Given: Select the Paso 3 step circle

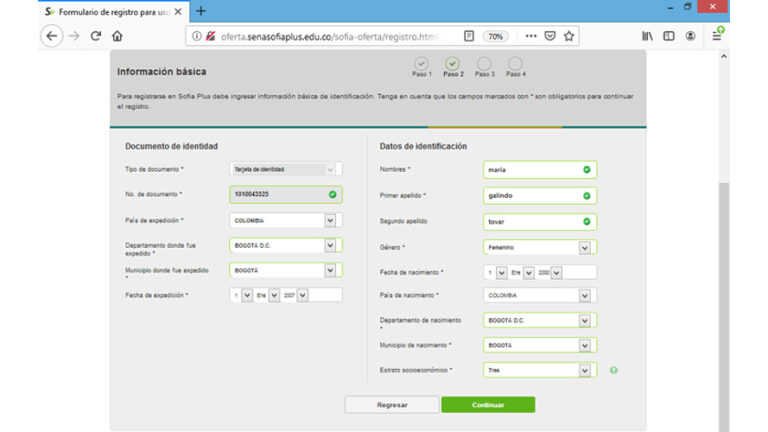Looking at the screenshot, I should 484,64.
